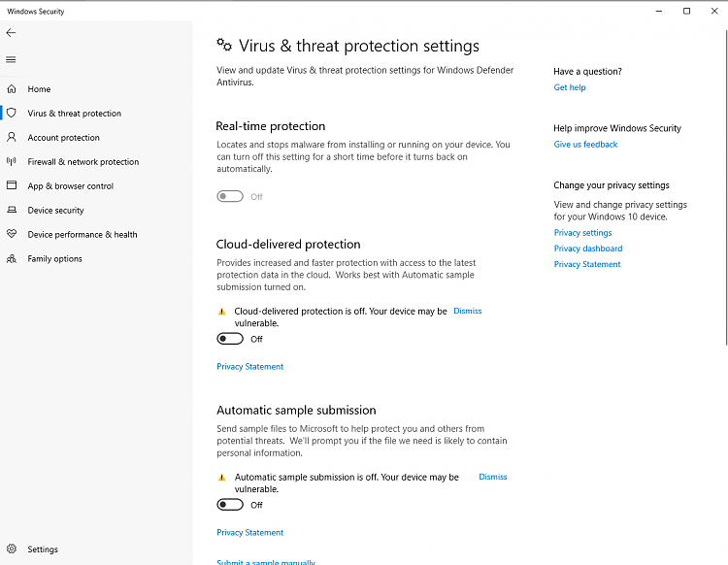728x565 pixels.
Task: Minimize the Windows Security window
Action: [659, 11]
